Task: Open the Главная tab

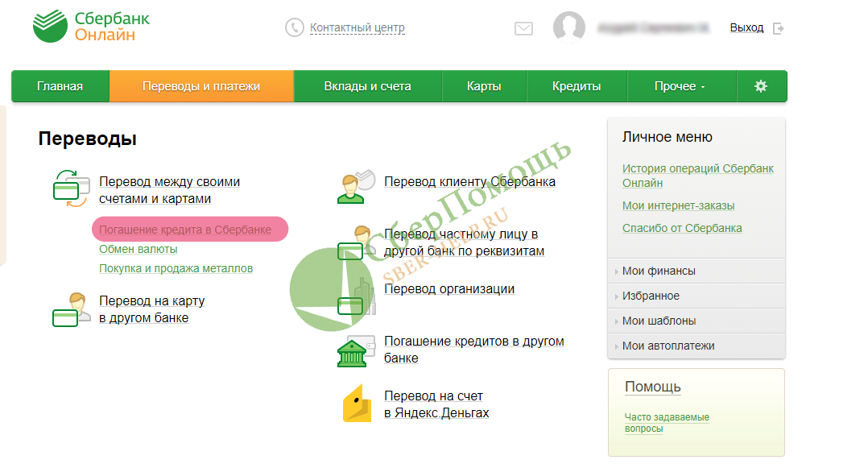Action: [x=60, y=86]
